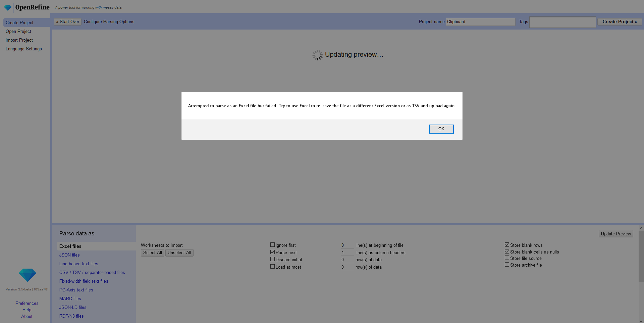Image resolution: width=644 pixels, height=323 pixels.
Task: Dismiss the Excel parse error with OK
Action: pyautogui.click(x=441, y=129)
